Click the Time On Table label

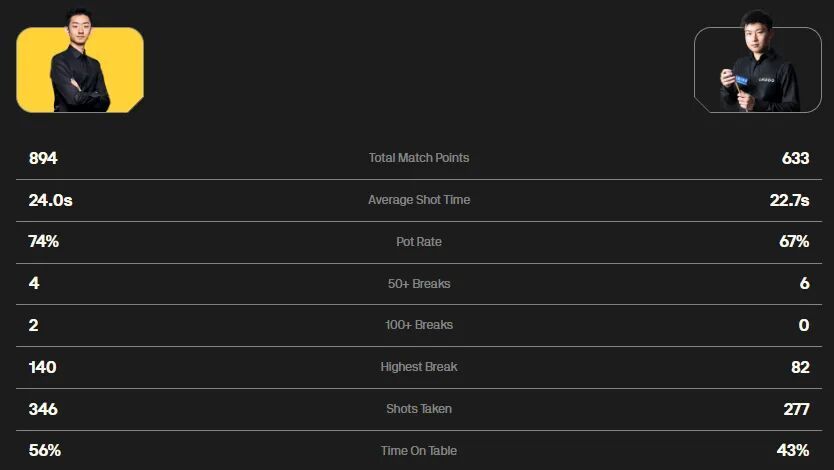point(418,451)
